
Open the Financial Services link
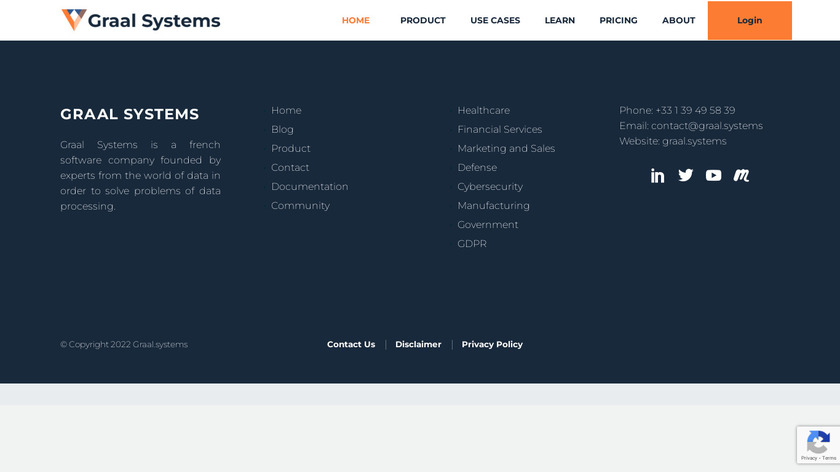click(x=500, y=130)
